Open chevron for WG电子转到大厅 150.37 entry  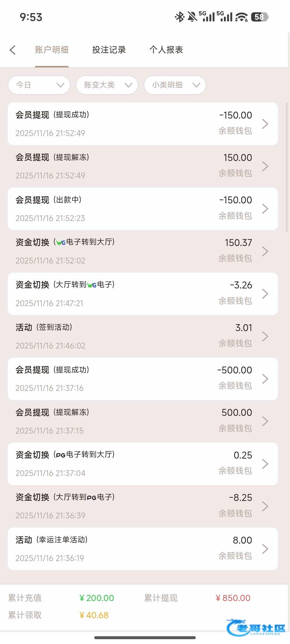(265, 251)
